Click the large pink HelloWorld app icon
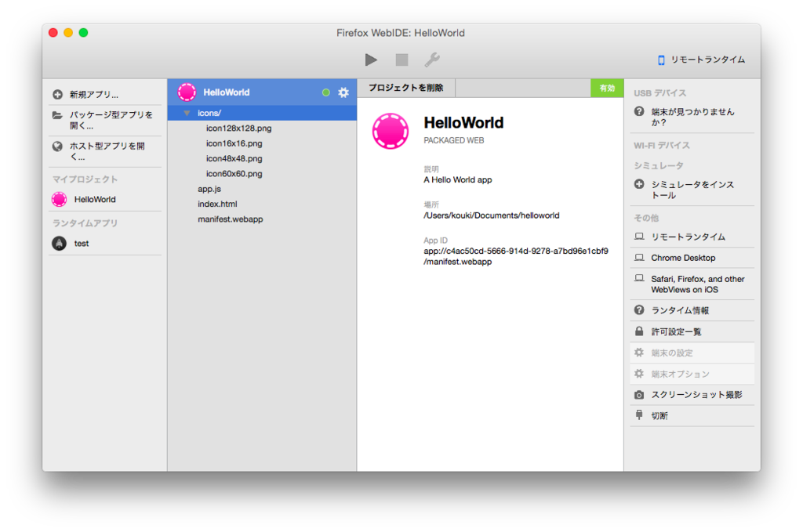803x532 pixels. [x=391, y=131]
